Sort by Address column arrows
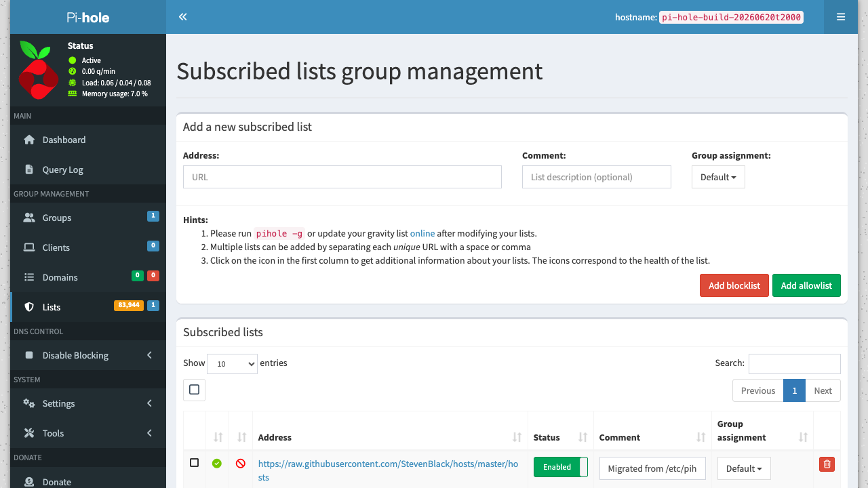Image resolution: width=868 pixels, height=488 pixels. pyautogui.click(x=517, y=437)
